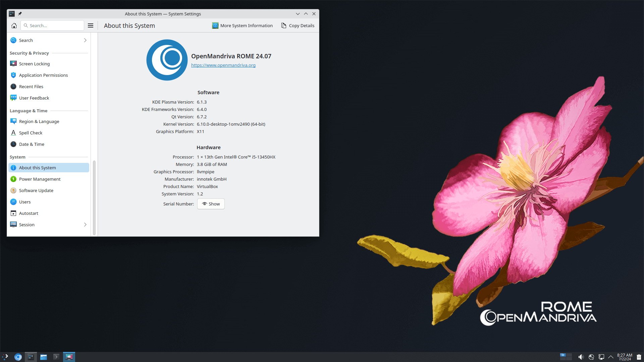Select Software Update in the sidebar
Screen dimensions: 644x362
36,190
